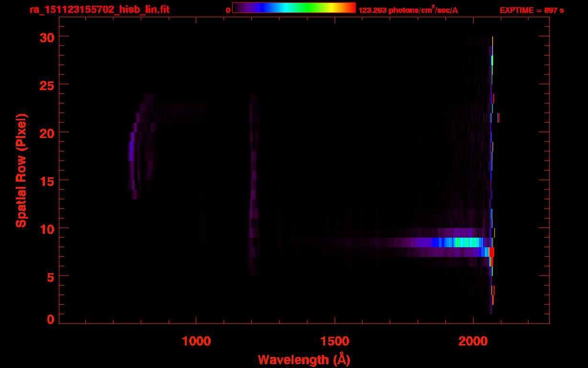Click the x-axis tick label 1500
The height and width of the screenshot is (368, 588).
[335, 340]
